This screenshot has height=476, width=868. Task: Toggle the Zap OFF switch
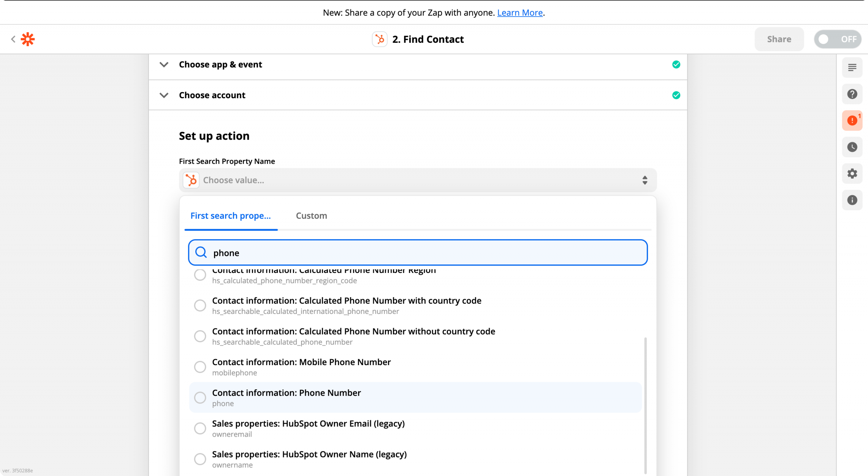point(837,39)
